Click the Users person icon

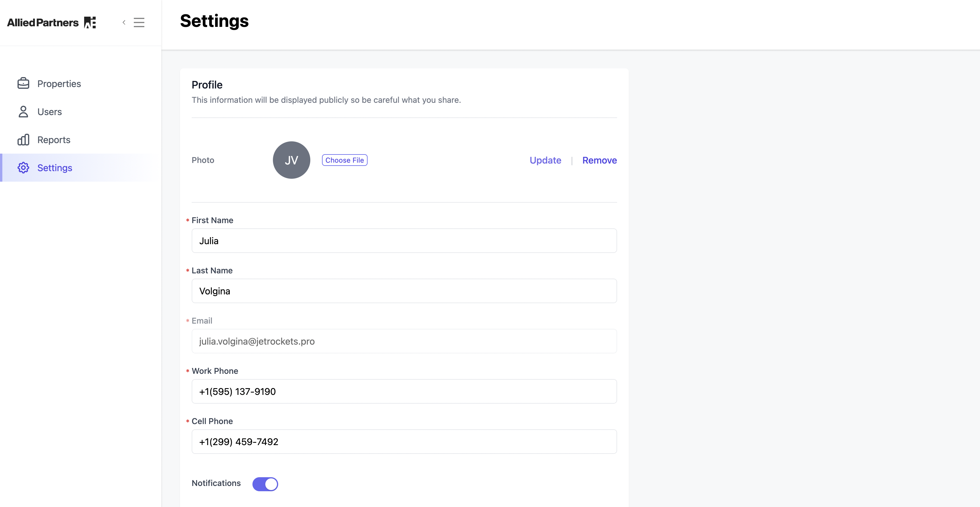coord(23,112)
